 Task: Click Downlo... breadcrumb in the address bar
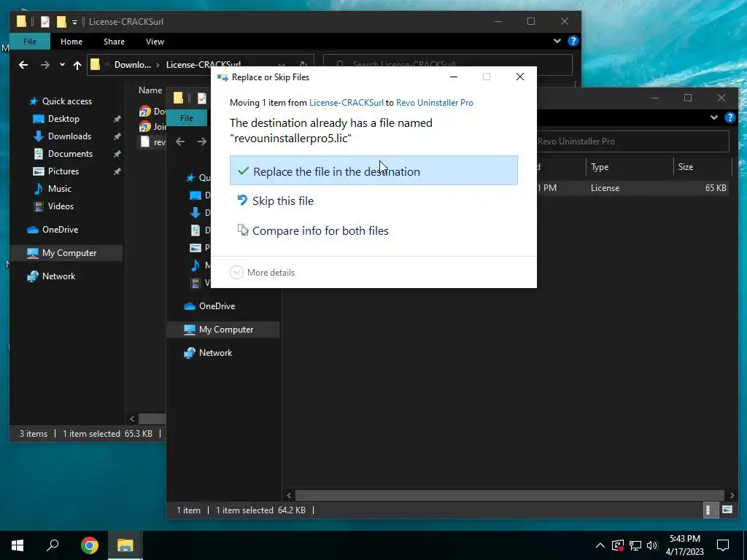tap(133, 65)
